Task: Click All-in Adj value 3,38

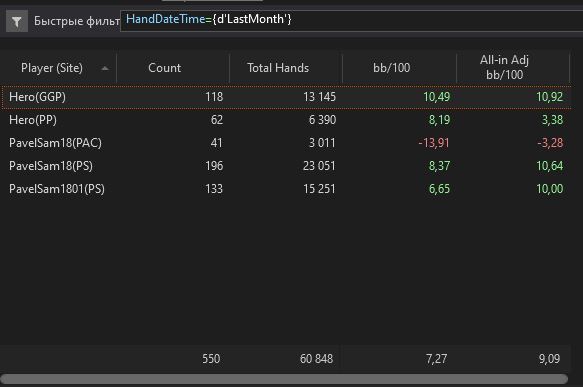Action: pyautogui.click(x=552, y=120)
